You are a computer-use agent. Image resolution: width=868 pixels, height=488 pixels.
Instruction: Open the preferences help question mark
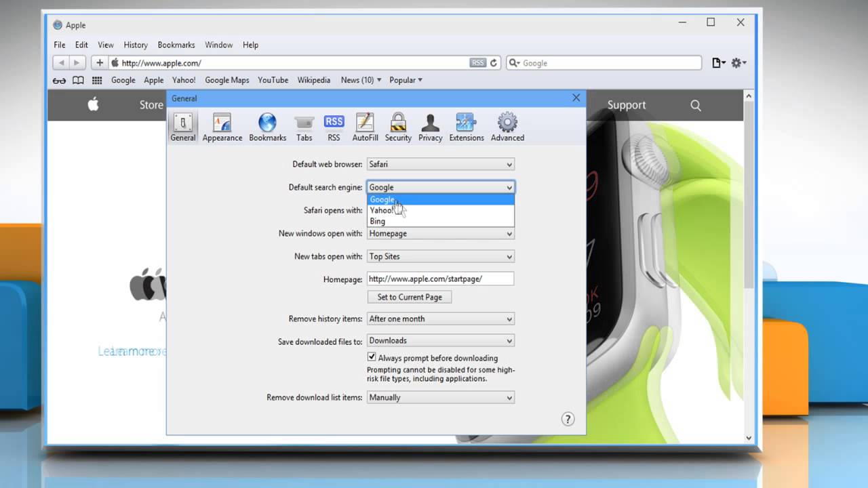(x=568, y=419)
